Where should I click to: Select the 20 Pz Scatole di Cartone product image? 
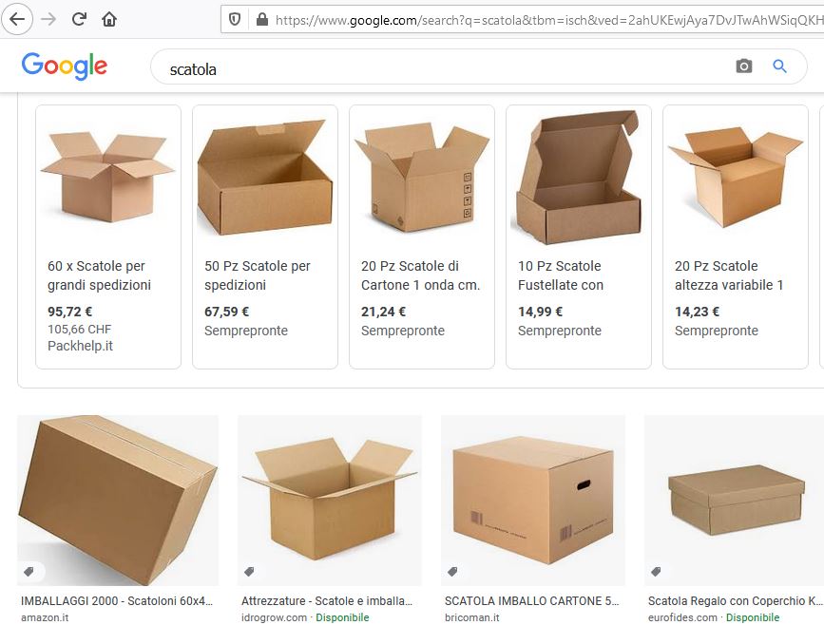pyautogui.click(x=421, y=178)
